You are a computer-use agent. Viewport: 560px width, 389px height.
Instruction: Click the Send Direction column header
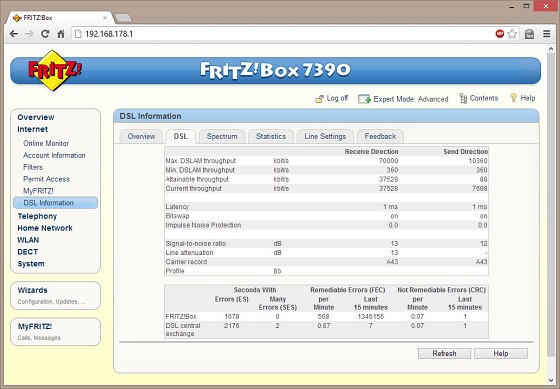465,151
